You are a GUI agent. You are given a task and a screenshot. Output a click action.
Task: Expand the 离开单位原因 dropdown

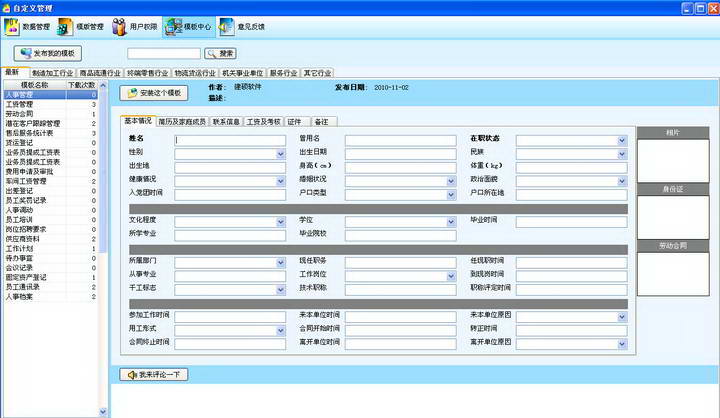click(622, 344)
